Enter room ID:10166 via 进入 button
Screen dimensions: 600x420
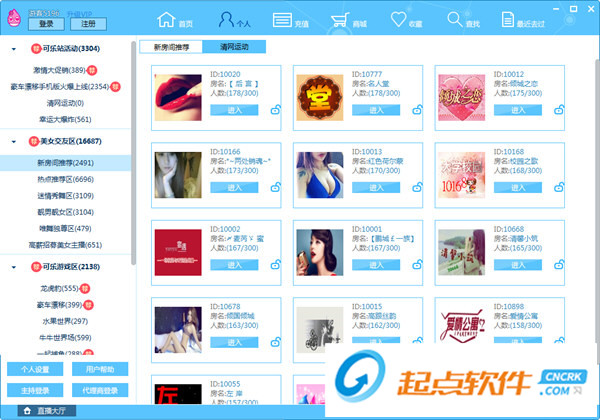tap(234, 187)
